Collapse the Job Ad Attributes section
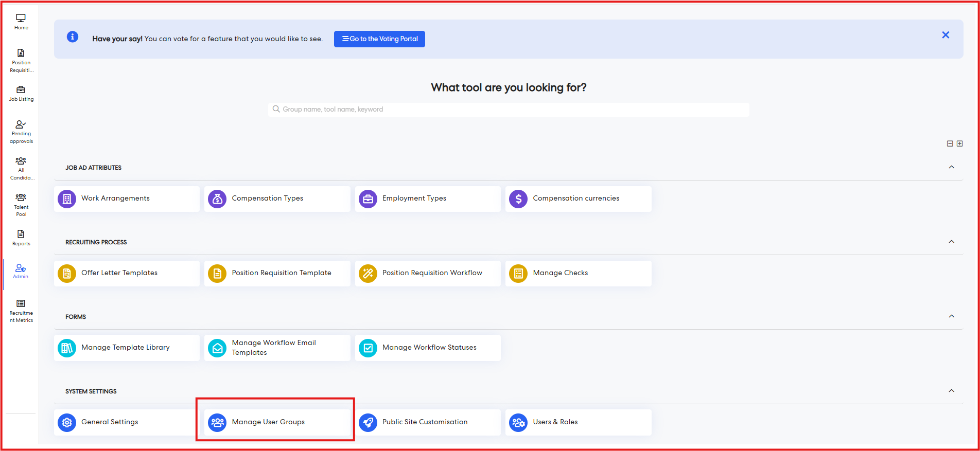 [x=951, y=167]
